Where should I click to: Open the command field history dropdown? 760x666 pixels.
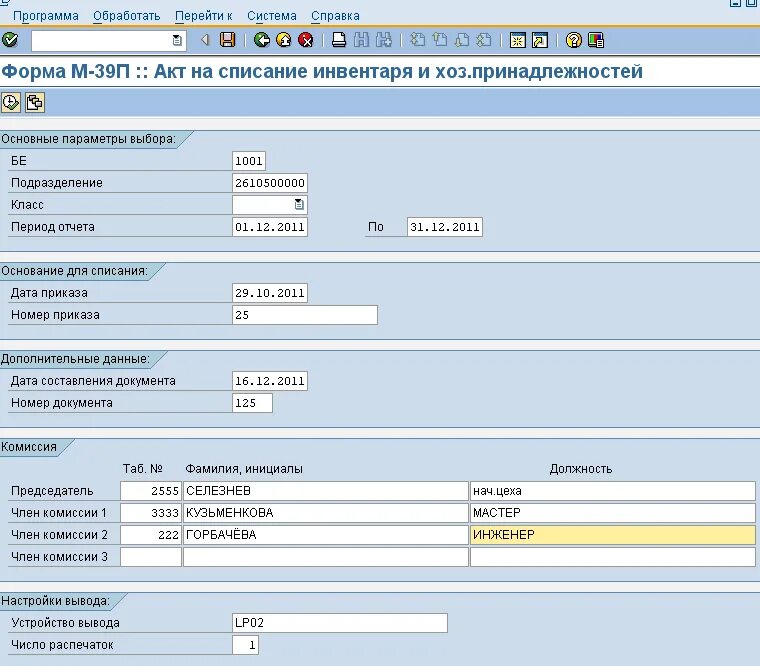click(x=177, y=41)
